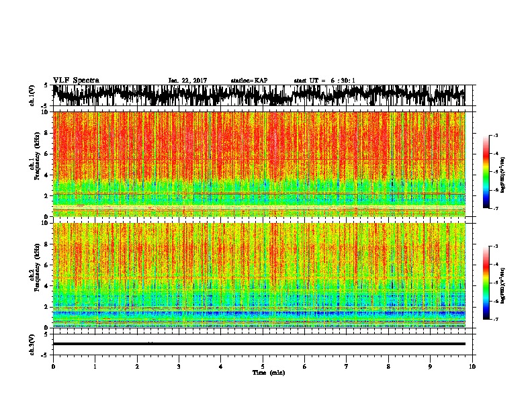
Task: Click the "-3" label on ch.1 color scale
Action: tap(495, 136)
